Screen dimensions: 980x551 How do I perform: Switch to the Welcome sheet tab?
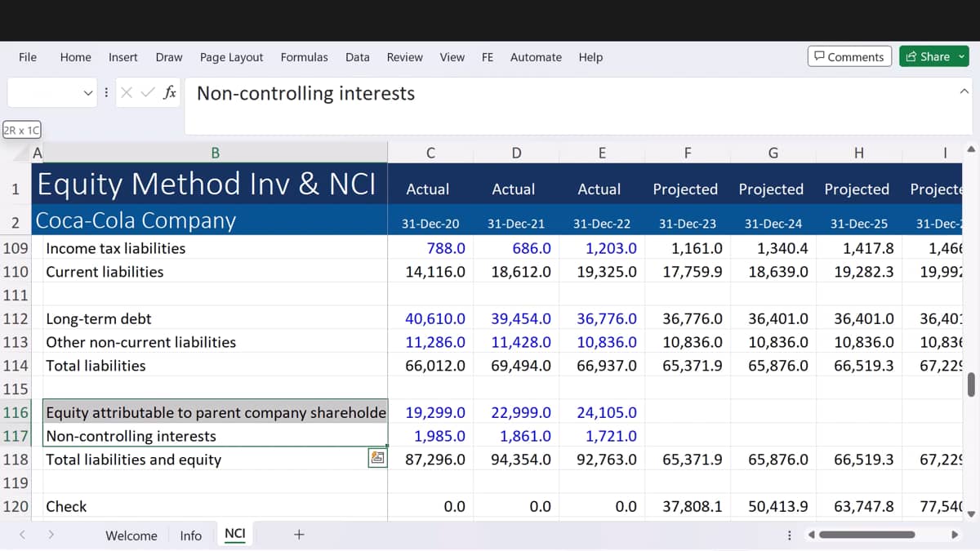click(131, 535)
